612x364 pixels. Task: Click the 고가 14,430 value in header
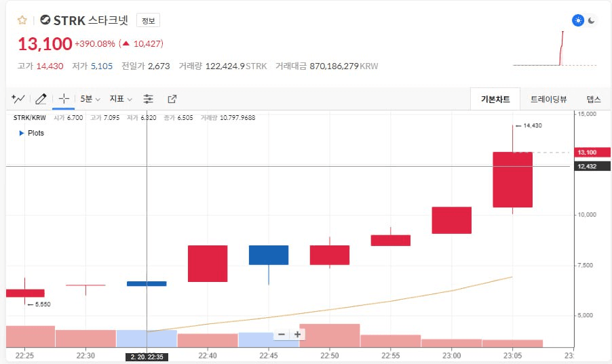50,66
